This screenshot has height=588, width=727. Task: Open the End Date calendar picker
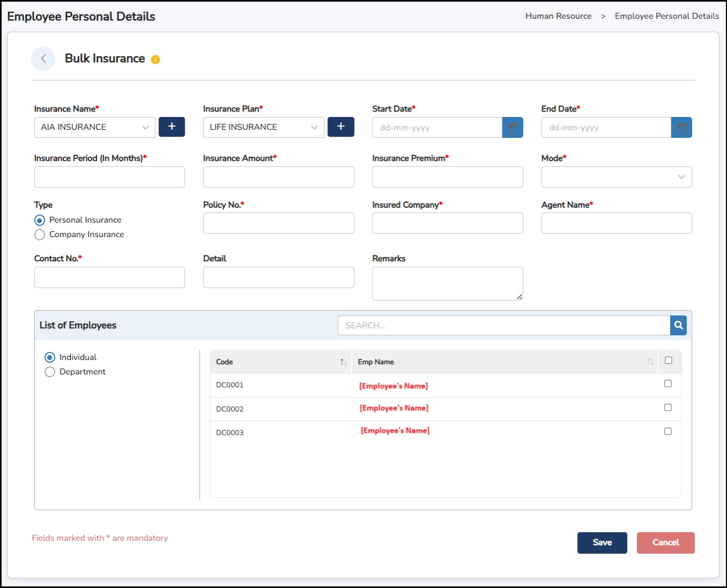681,128
